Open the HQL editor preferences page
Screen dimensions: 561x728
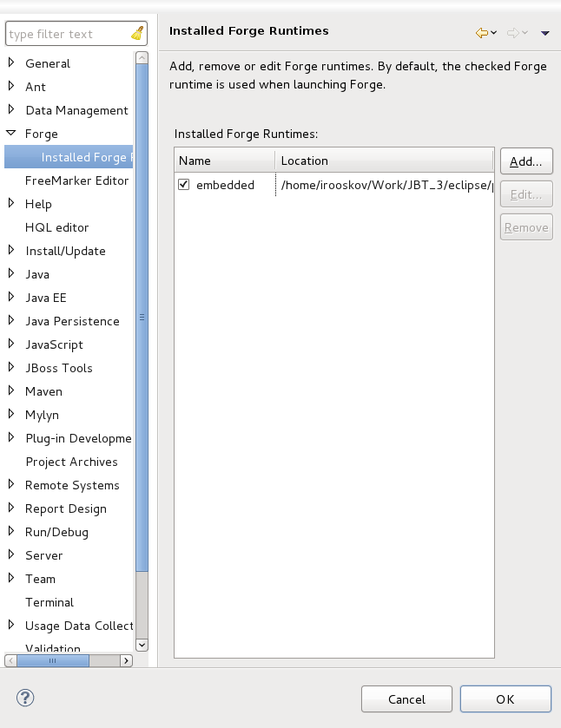(56, 227)
